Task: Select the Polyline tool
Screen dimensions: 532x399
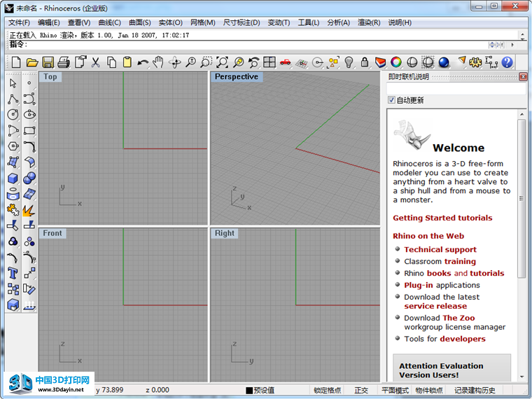Action: point(13,99)
